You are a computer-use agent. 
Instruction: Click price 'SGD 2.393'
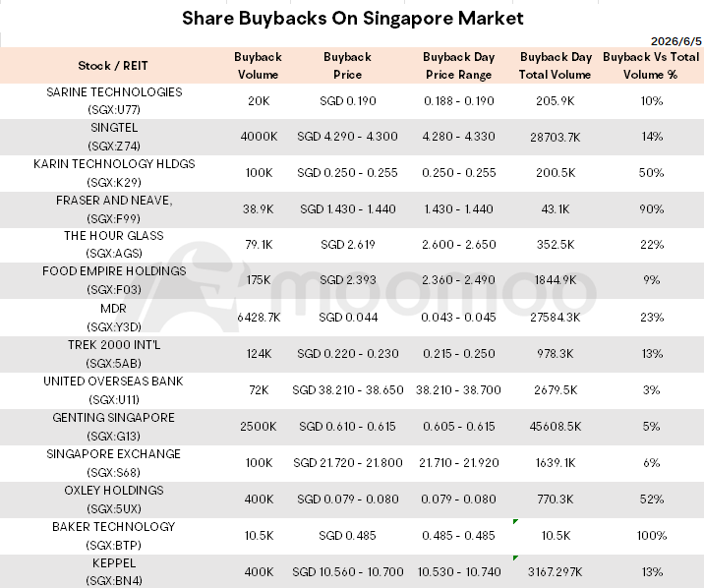click(x=347, y=280)
